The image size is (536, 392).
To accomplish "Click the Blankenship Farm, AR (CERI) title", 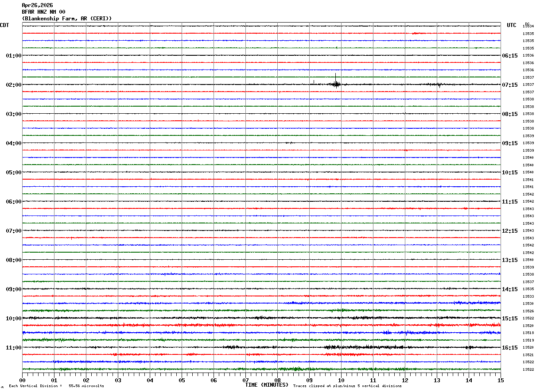I will pyautogui.click(x=67, y=19).
